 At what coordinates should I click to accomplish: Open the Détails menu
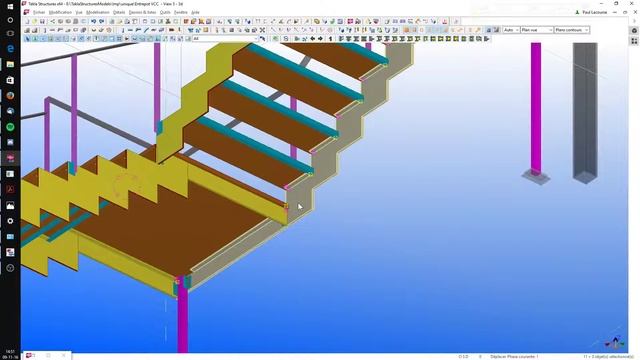pos(119,12)
